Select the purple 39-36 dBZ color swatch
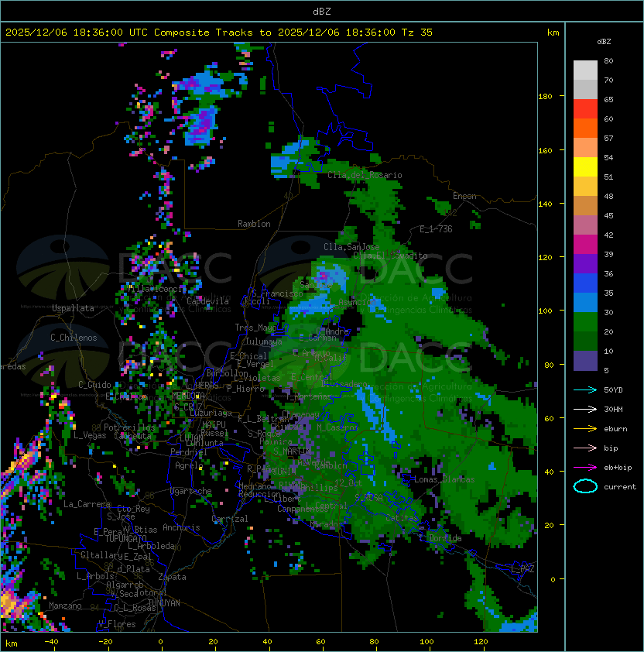Viewport: 644px width, 652px height. [585, 264]
